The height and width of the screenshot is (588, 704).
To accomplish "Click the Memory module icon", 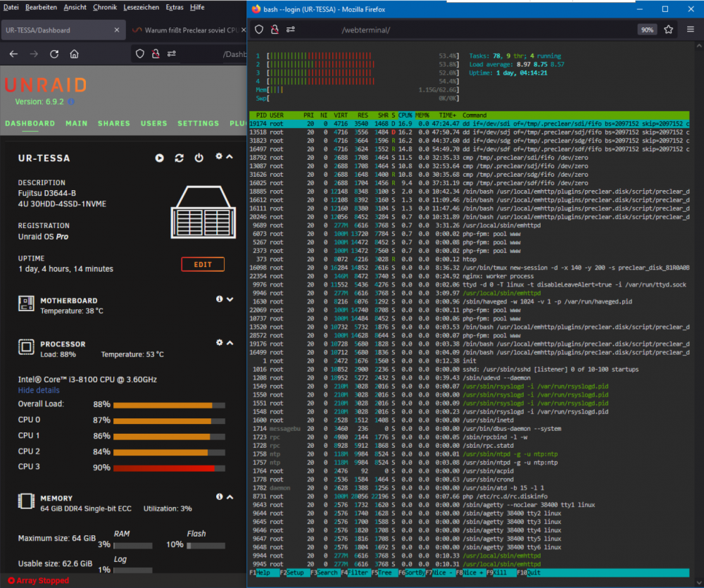I will click(26, 501).
